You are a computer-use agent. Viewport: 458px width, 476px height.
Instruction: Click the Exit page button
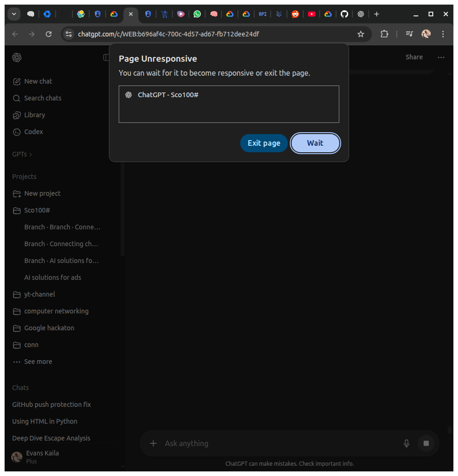click(264, 143)
